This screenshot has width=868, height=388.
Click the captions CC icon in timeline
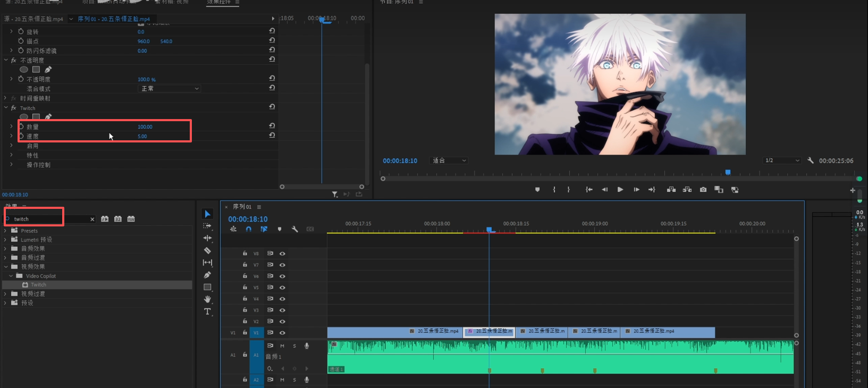pos(310,229)
